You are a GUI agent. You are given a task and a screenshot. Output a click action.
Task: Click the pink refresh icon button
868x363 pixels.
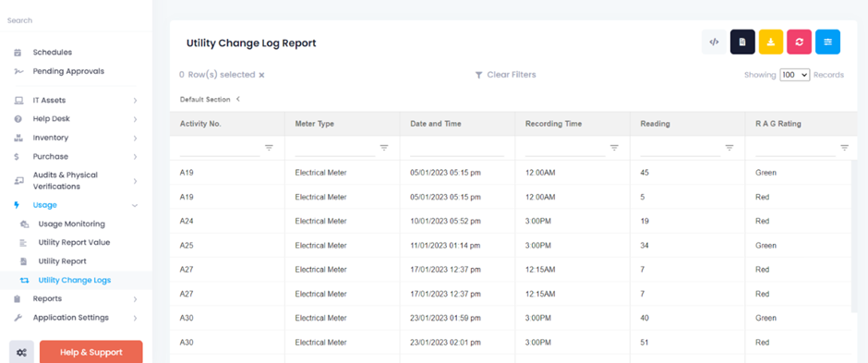[800, 42]
